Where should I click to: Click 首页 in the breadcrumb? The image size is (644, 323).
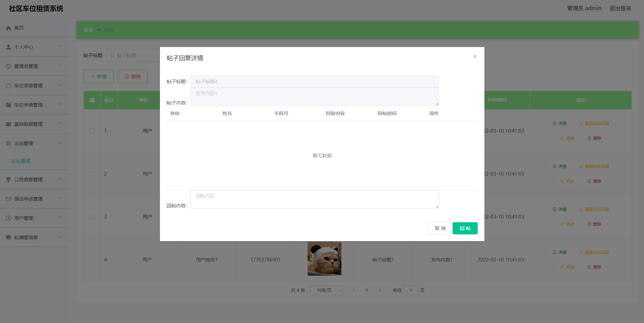(88, 30)
